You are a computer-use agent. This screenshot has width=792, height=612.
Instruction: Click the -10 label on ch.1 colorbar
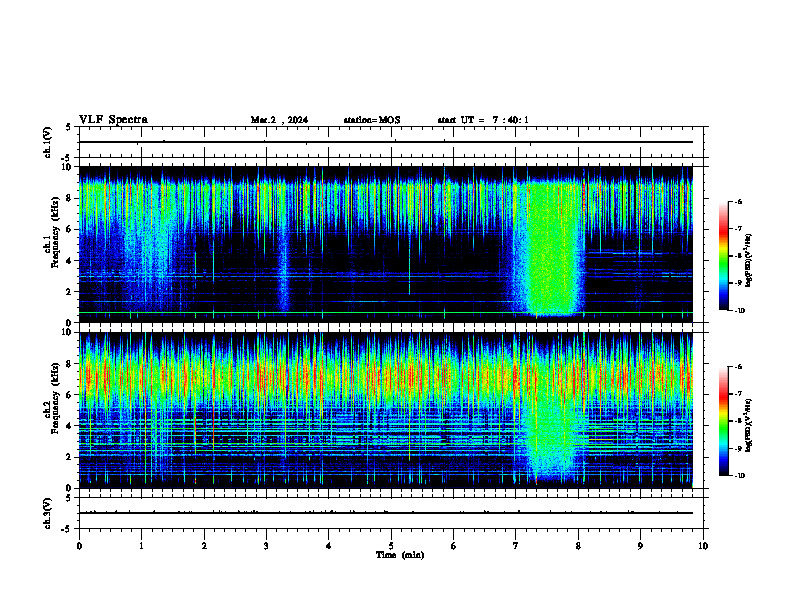click(739, 311)
